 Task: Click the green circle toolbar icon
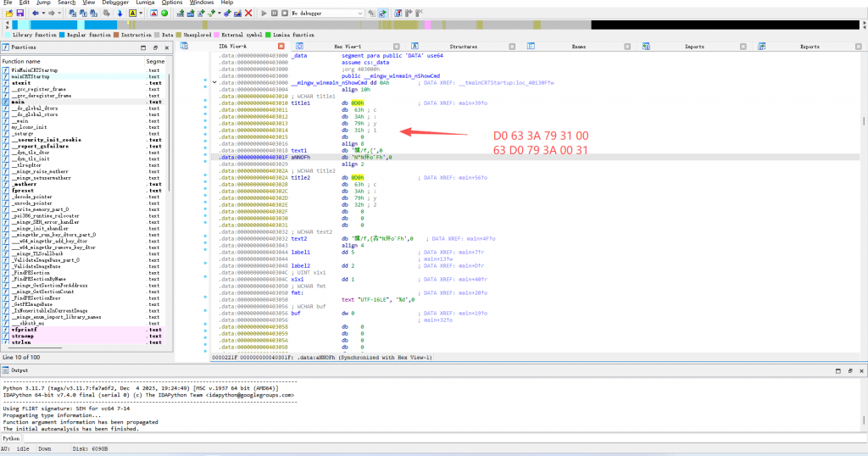tap(164, 14)
